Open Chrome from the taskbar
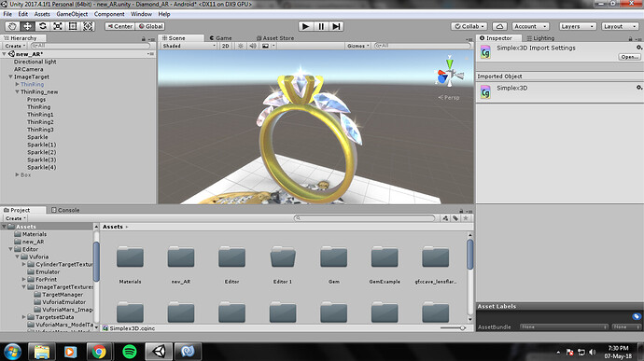 click(x=99, y=352)
